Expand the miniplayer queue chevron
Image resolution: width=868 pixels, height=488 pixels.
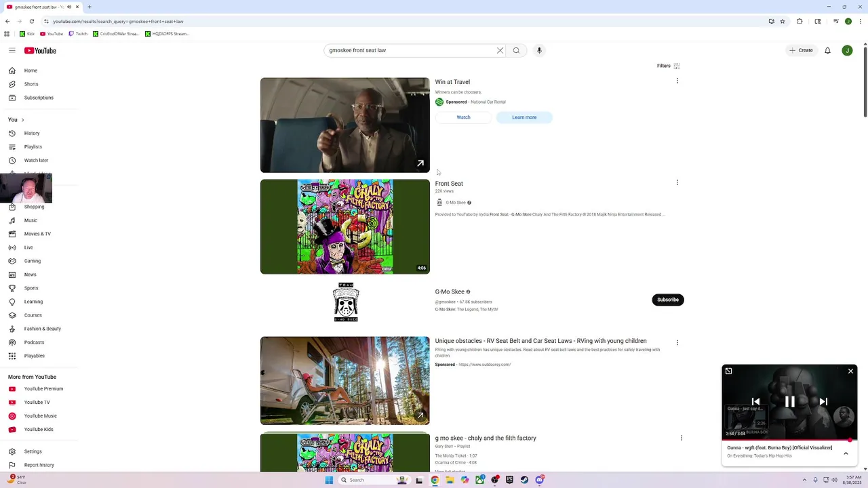pyautogui.click(x=846, y=453)
